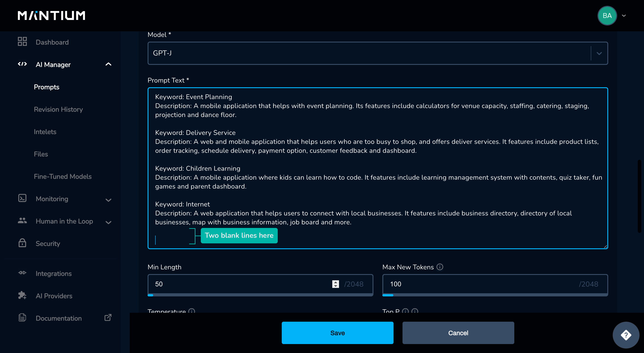Screen dimensions: 644x353
Task: Click the Security lock icon
Action: [22, 243]
